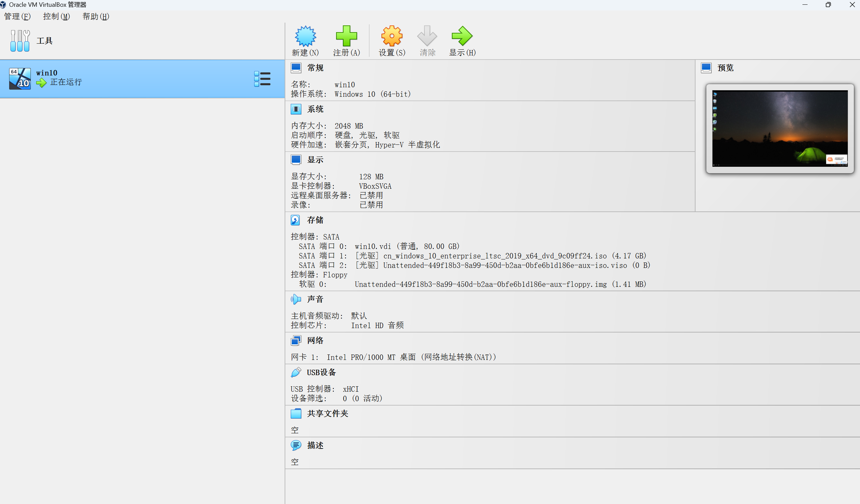The image size is (860, 504).
Task: Click the Preview (预览) monitor icon
Action: click(x=706, y=68)
